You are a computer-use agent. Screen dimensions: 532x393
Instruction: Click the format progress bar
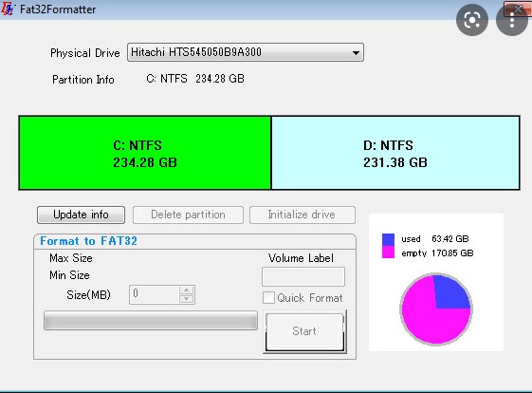pos(151,320)
